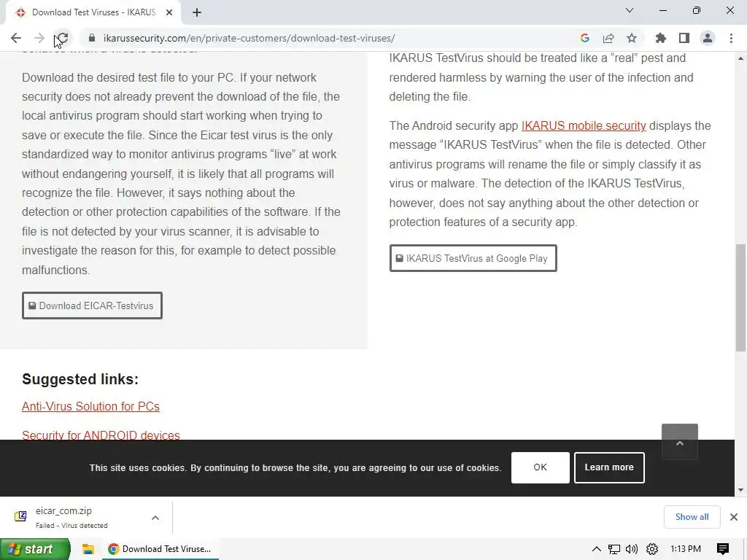
Task: Follow the IKARUS mobile.security link
Action: (x=584, y=125)
